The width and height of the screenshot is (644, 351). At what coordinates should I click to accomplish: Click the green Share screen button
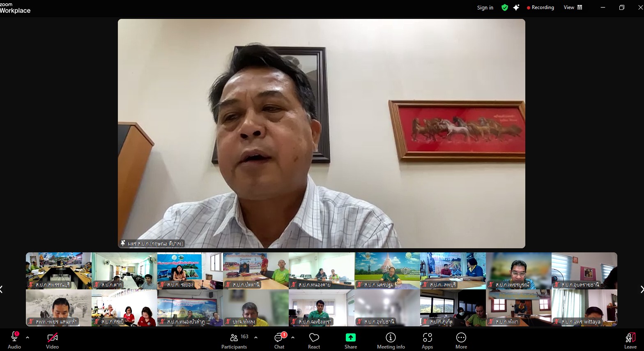[351, 337]
